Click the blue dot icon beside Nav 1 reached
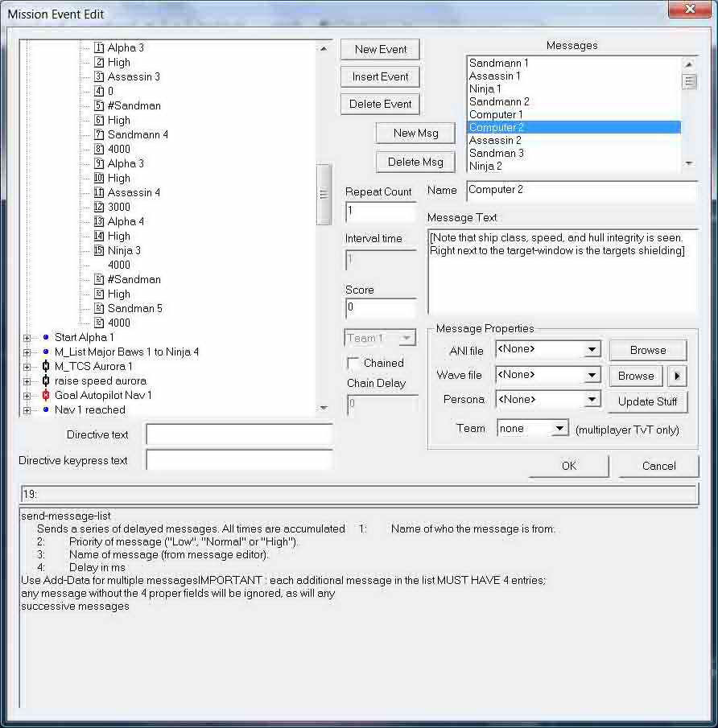The image size is (718, 728). (46, 409)
